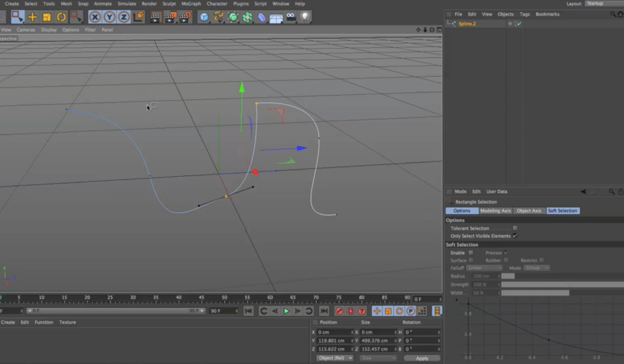Open the floor environment objects icon

click(276, 18)
